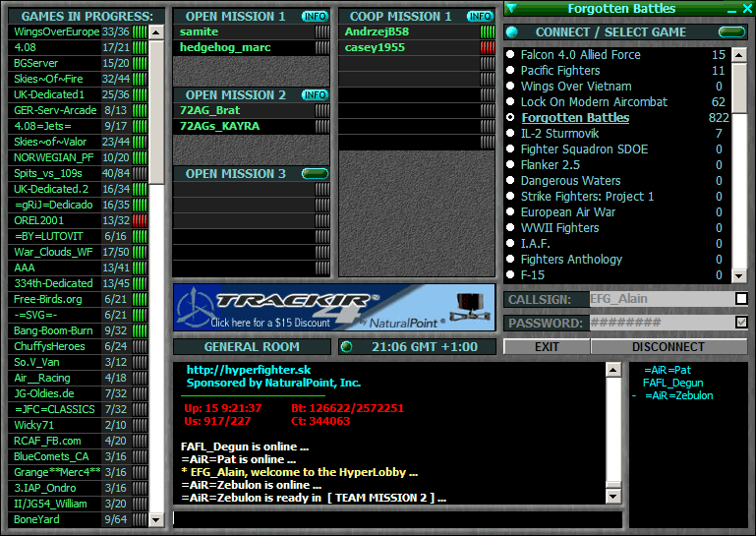Click the signal bars next to hedgehog_marc
The width and height of the screenshot is (756, 536).
(x=322, y=48)
